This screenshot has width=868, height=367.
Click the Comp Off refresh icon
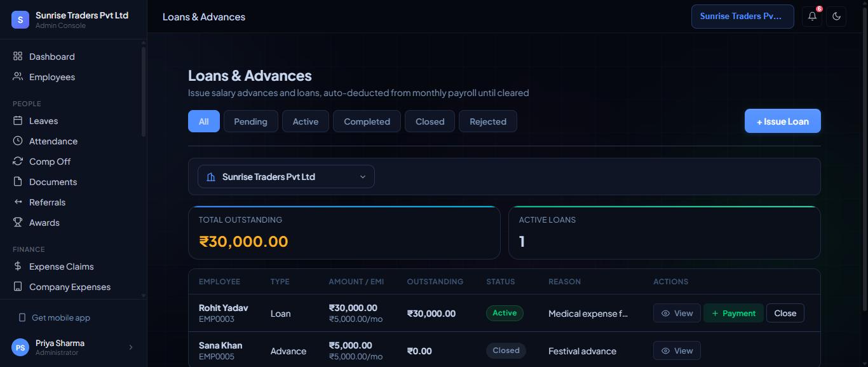click(x=18, y=162)
